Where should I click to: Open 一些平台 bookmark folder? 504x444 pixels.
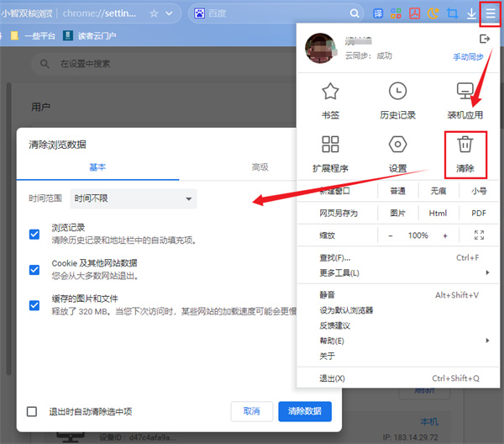coord(34,35)
